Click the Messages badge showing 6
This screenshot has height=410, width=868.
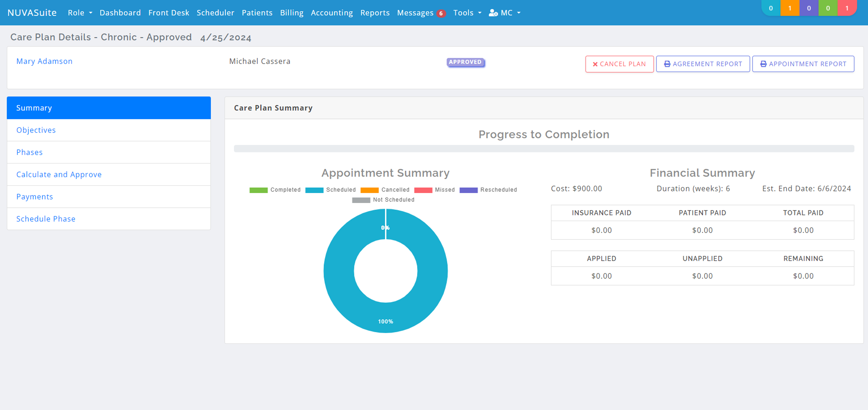(x=441, y=13)
